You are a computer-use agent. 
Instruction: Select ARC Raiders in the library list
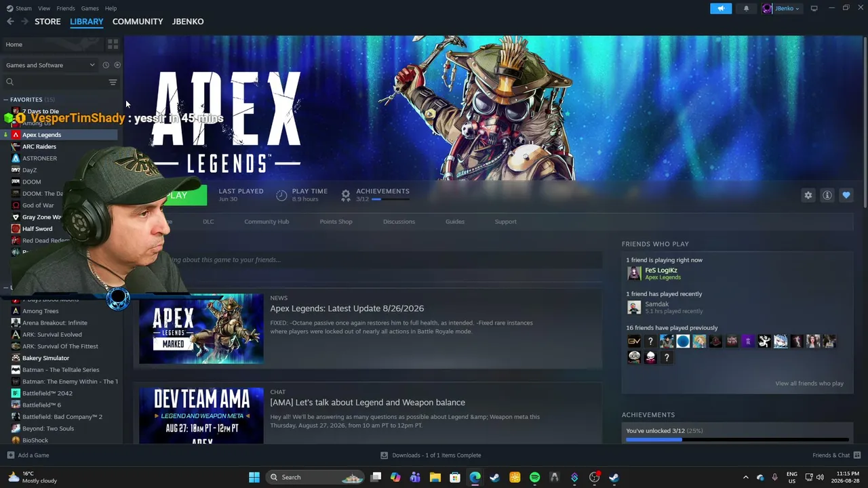pyautogui.click(x=39, y=146)
